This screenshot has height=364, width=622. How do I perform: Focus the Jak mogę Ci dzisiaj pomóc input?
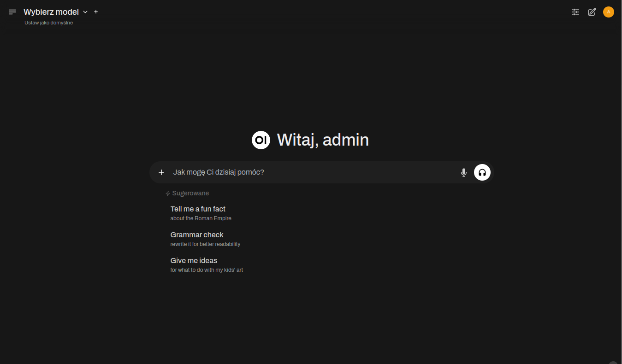coord(314,172)
